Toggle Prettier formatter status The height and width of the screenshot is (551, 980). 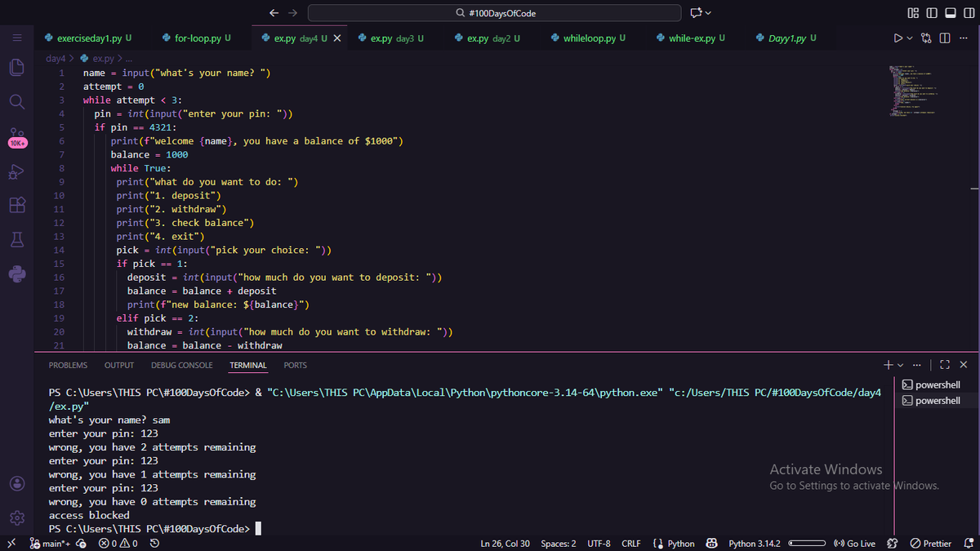(x=929, y=544)
